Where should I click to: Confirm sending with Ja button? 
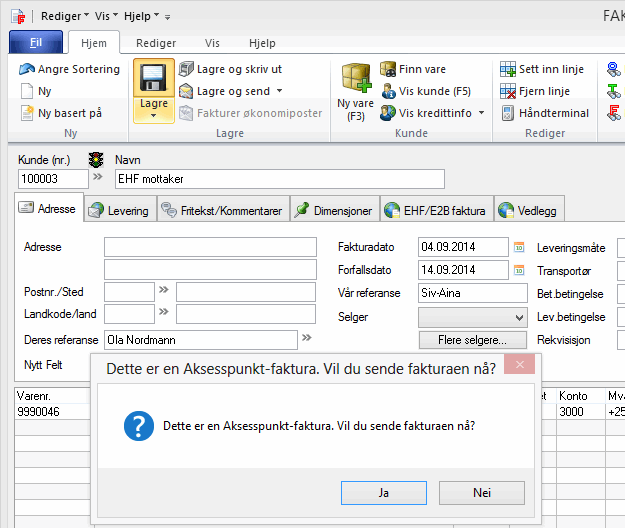click(x=383, y=492)
